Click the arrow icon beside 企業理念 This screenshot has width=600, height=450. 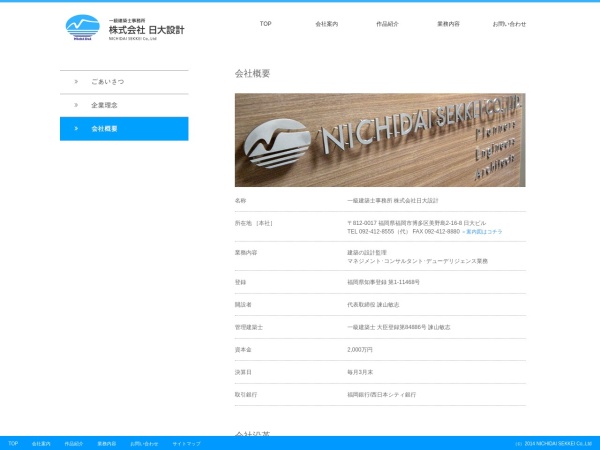pos(76,105)
